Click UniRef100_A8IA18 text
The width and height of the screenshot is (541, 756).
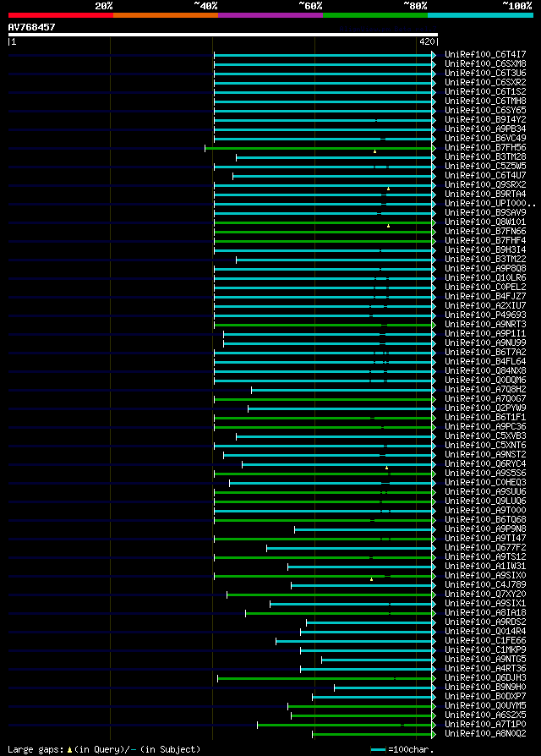485,612
